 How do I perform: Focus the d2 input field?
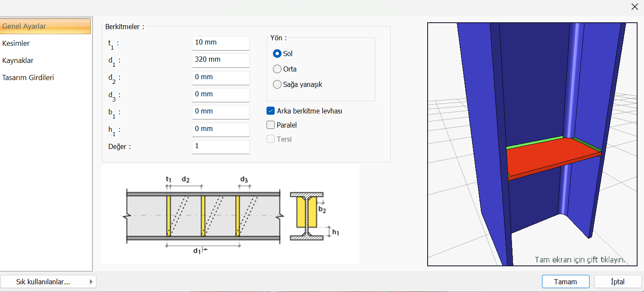(x=221, y=77)
